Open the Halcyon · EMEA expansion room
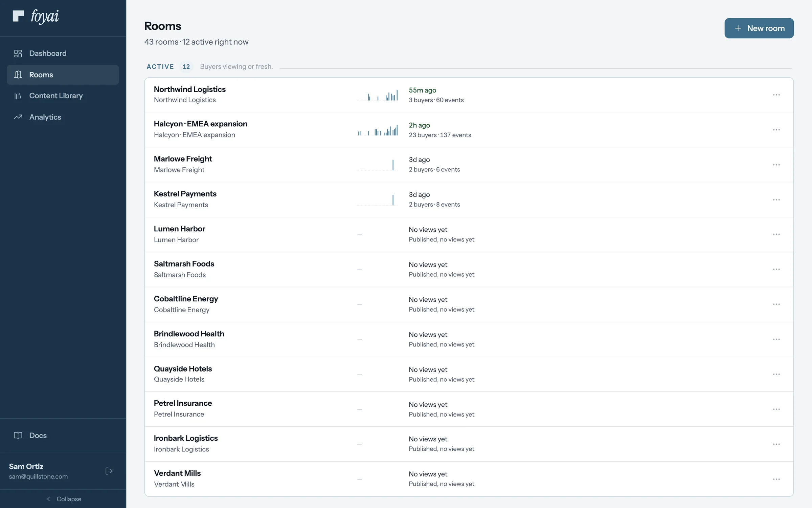 click(x=200, y=124)
